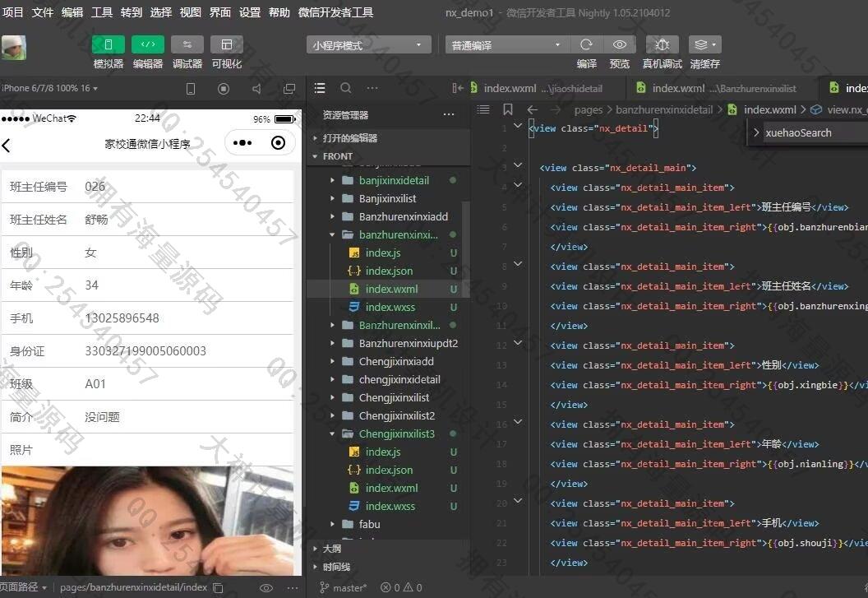Open the 编辑 menu
This screenshot has width=868, height=598.
coord(72,12)
